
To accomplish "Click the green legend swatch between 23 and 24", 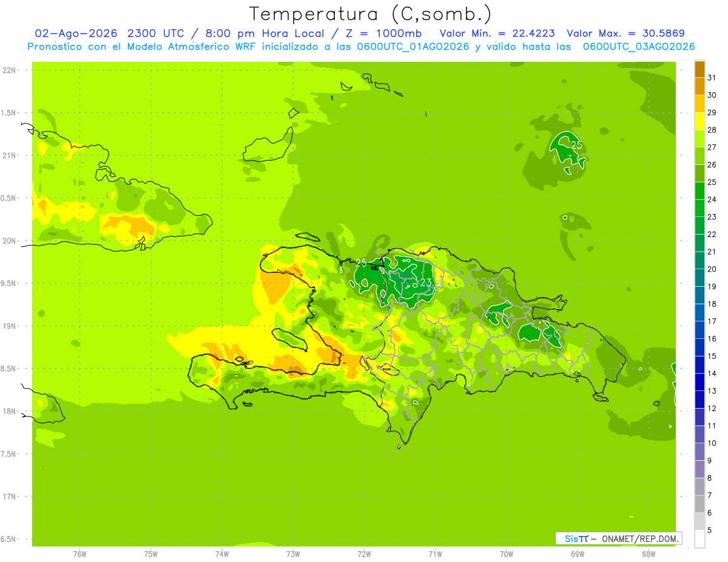I will pyautogui.click(x=699, y=208).
